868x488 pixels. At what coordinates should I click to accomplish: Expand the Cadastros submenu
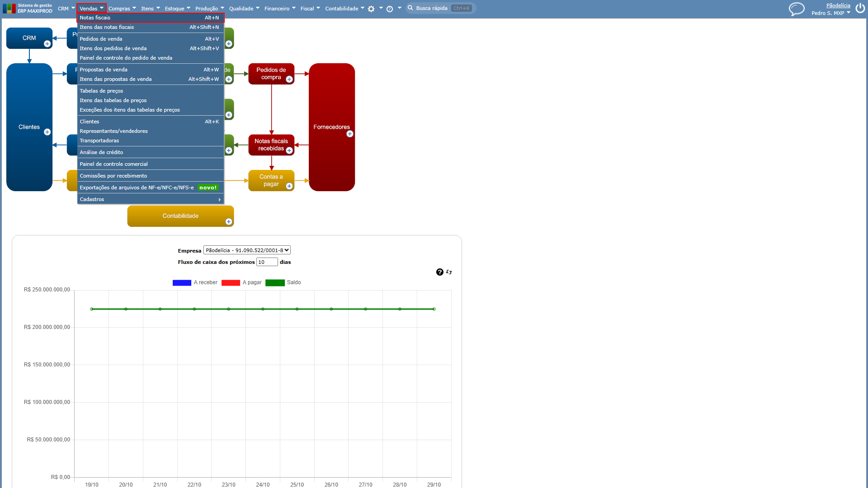pos(151,199)
